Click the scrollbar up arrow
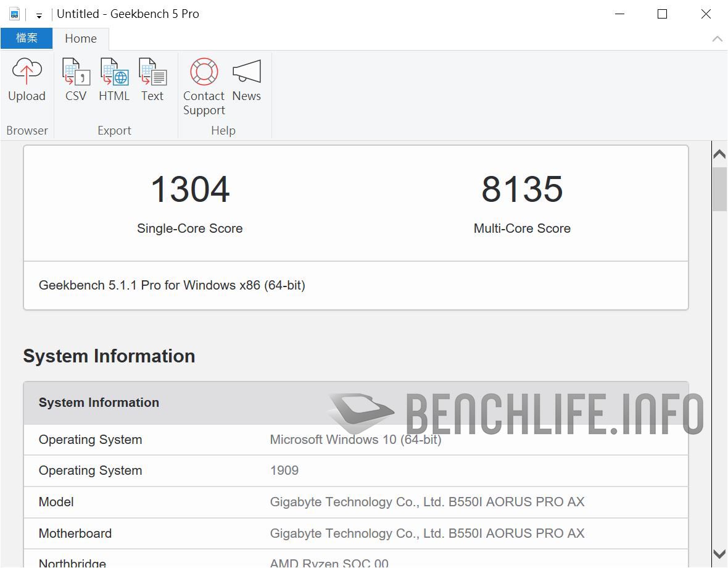 [x=719, y=154]
